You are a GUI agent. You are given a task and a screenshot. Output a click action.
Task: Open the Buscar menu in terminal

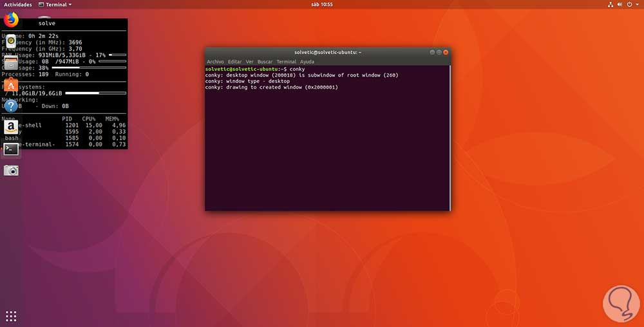tap(265, 62)
